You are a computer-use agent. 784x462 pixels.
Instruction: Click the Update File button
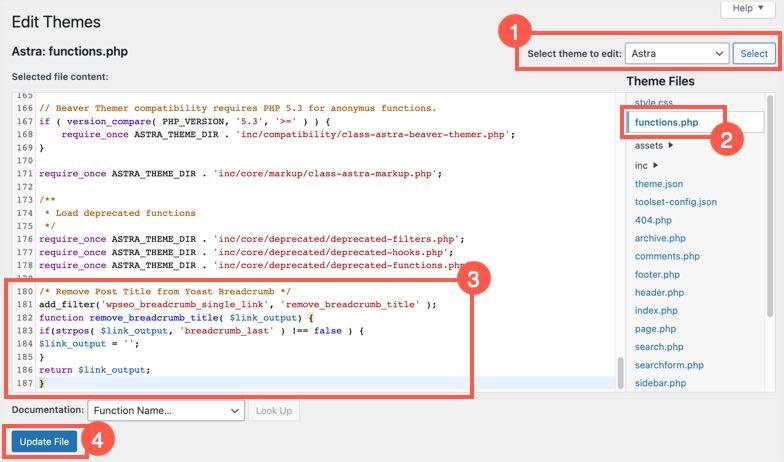coord(44,442)
